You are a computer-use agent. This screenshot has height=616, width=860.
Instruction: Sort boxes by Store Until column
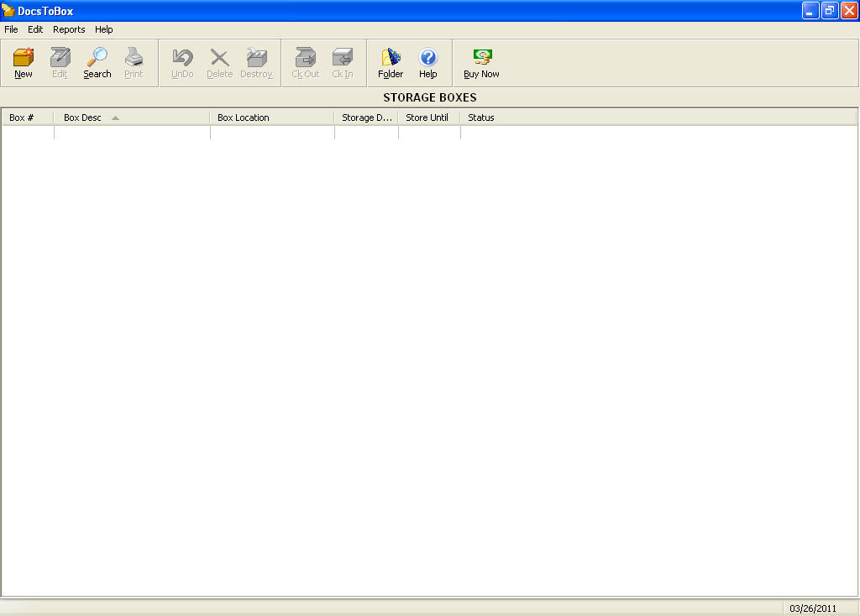click(x=428, y=117)
